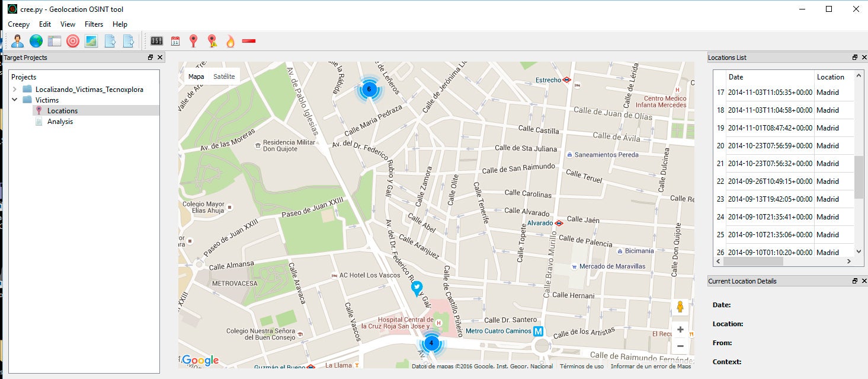Collapse the Victims project node
The height and width of the screenshot is (379, 868).
coord(15,100)
